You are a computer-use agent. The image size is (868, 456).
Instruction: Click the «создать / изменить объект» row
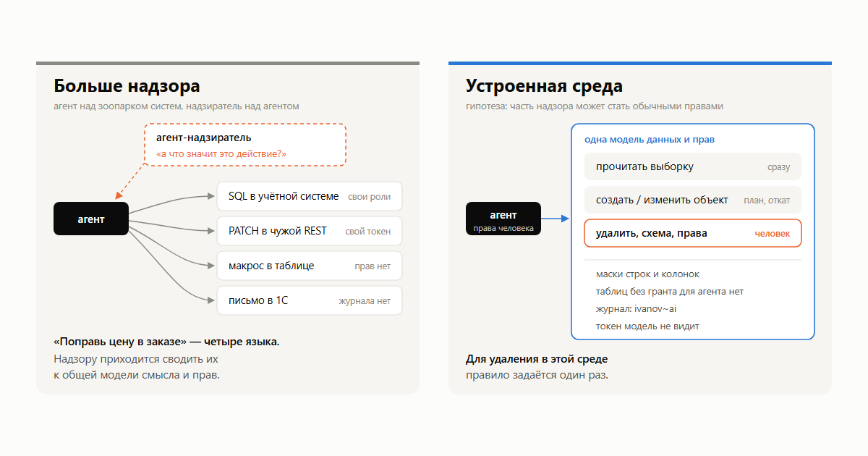693,200
